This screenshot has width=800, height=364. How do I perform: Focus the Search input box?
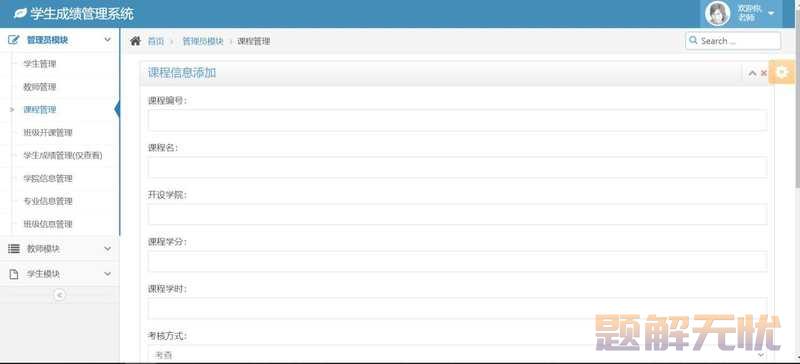733,41
